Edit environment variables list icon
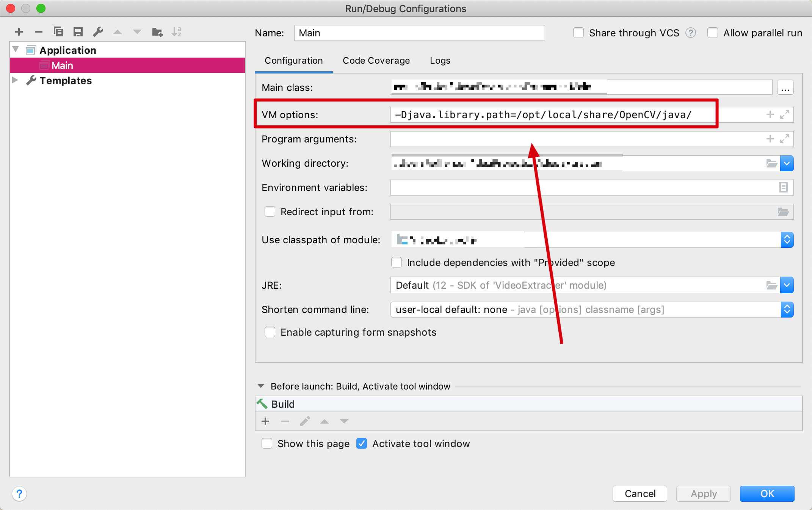Image resolution: width=812 pixels, height=510 pixels. click(784, 187)
